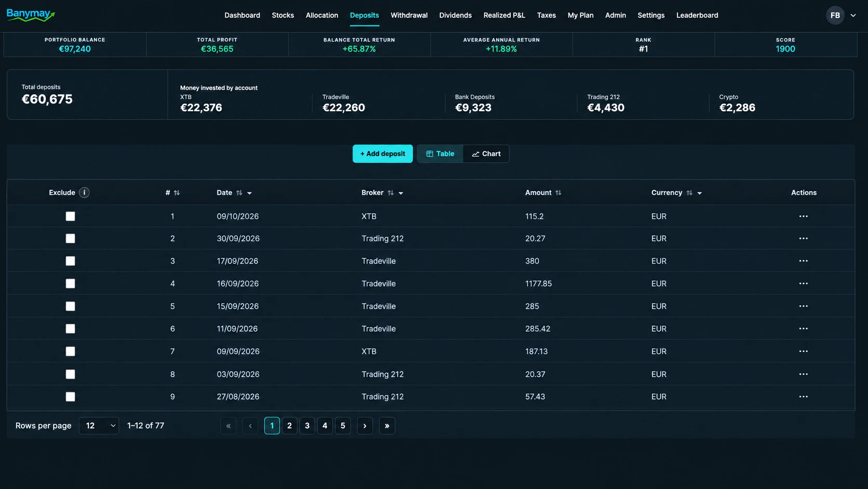
Task: Open actions menu for the 57.43 deposit
Action: [x=803, y=397]
